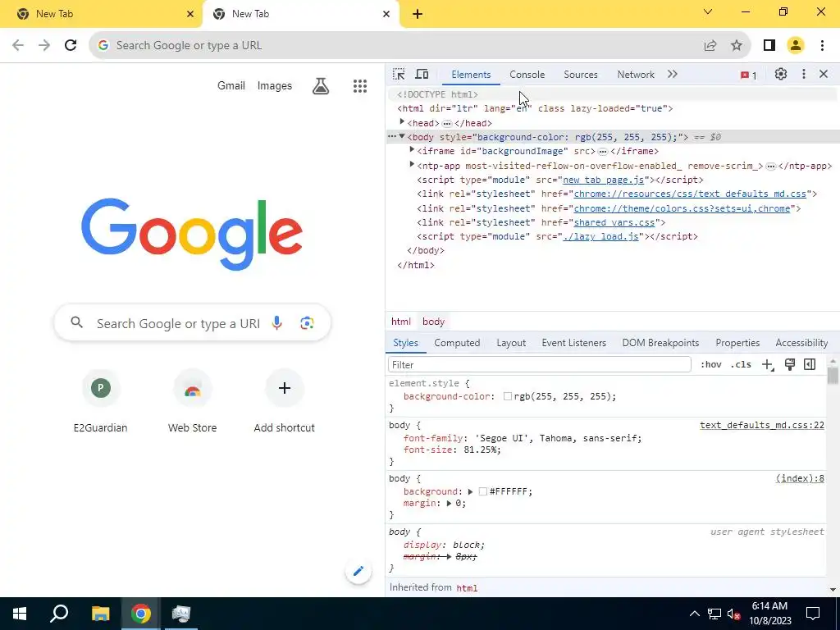Click the New Style Rule plus icon

tap(768, 365)
